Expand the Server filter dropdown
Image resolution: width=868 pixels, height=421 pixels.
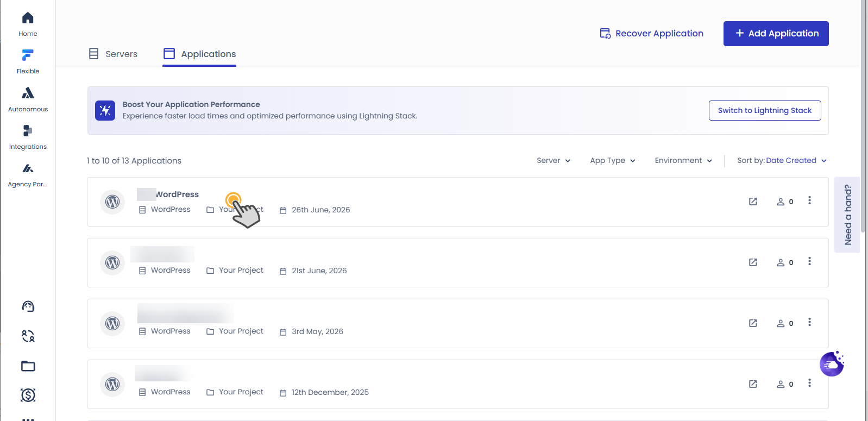click(553, 161)
